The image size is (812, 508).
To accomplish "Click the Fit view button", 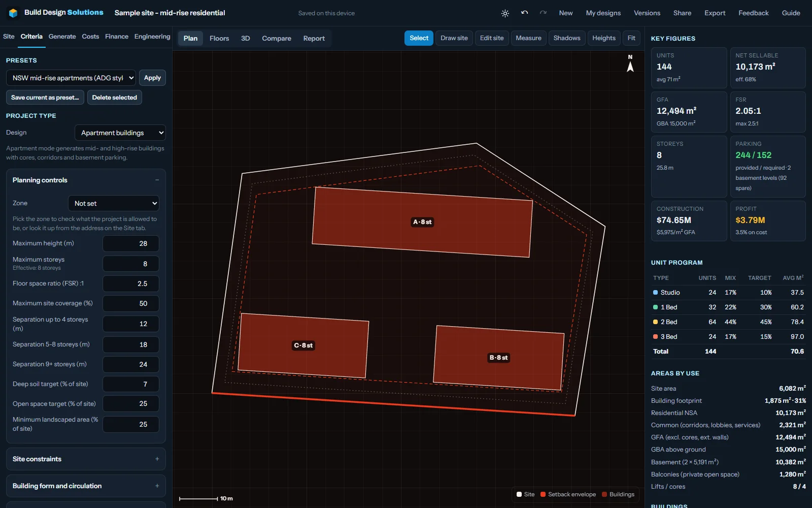I will point(631,38).
